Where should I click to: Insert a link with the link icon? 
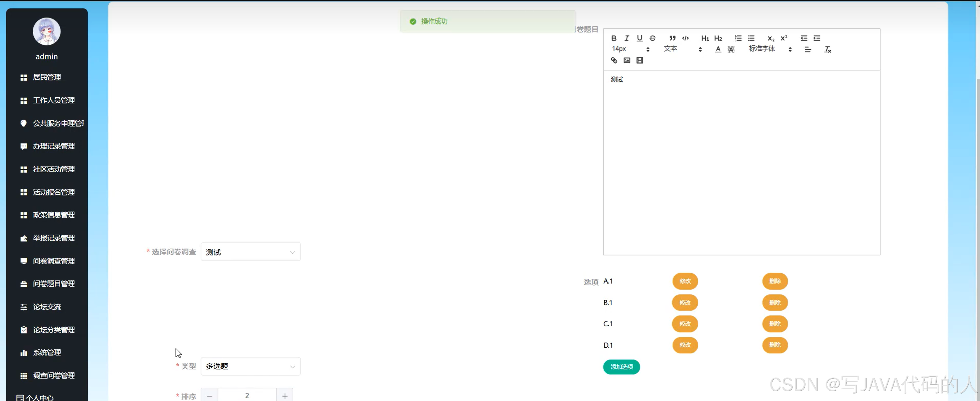click(x=614, y=60)
